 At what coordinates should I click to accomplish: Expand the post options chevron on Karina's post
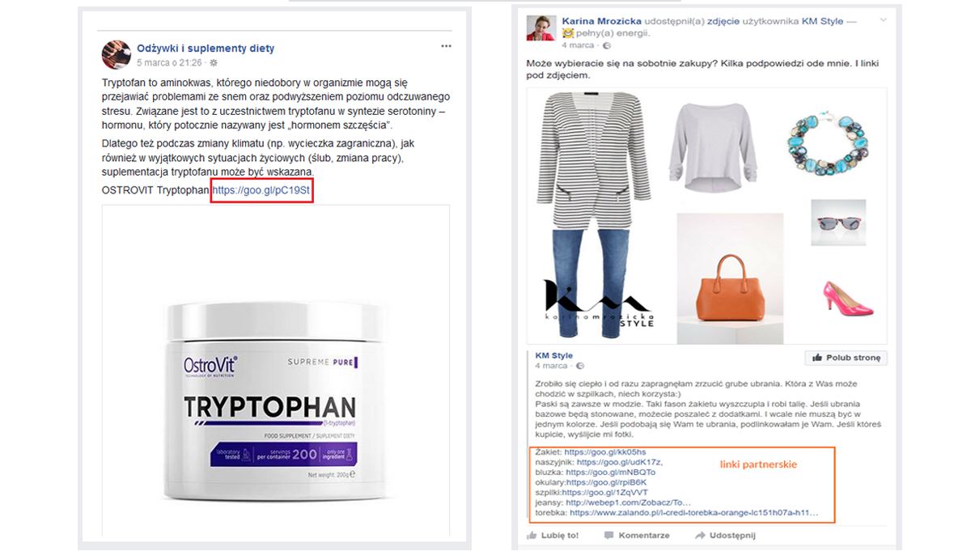pyautogui.click(x=883, y=19)
